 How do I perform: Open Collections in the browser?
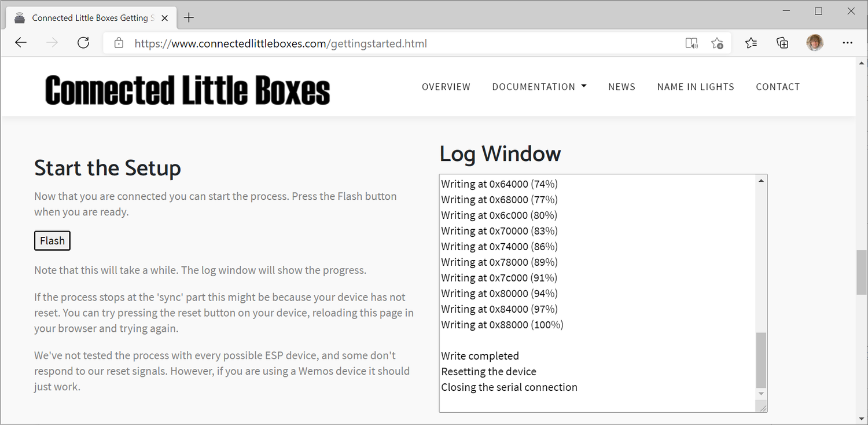tap(782, 43)
